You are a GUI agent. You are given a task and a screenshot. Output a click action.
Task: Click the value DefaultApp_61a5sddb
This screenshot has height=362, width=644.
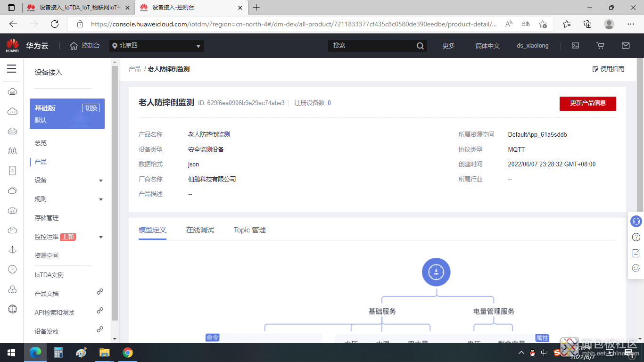point(537,134)
